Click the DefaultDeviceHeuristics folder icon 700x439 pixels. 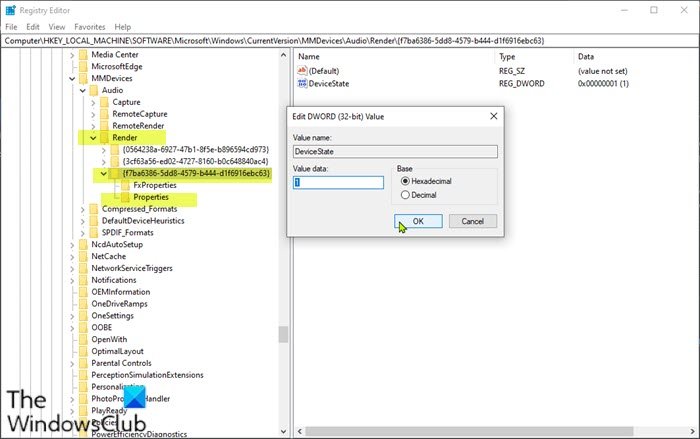click(94, 221)
